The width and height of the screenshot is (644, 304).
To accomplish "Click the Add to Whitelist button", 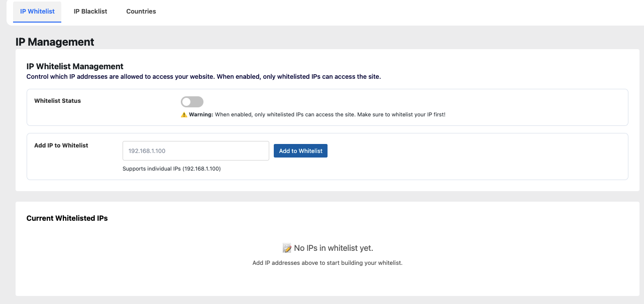I will point(300,151).
